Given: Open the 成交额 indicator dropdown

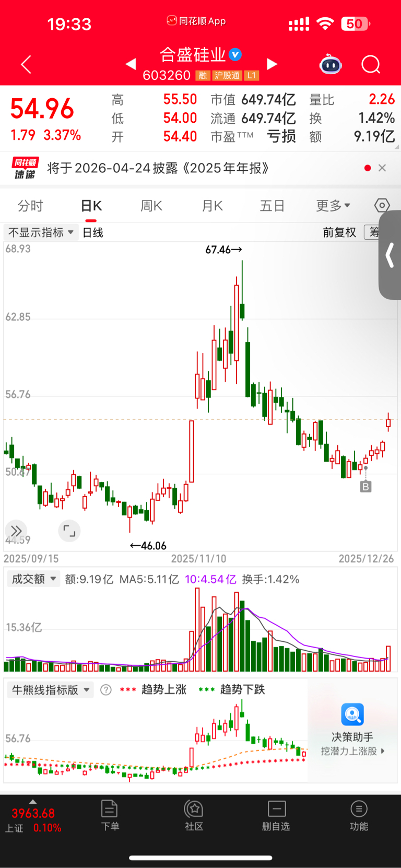Looking at the screenshot, I should point(33,579).
